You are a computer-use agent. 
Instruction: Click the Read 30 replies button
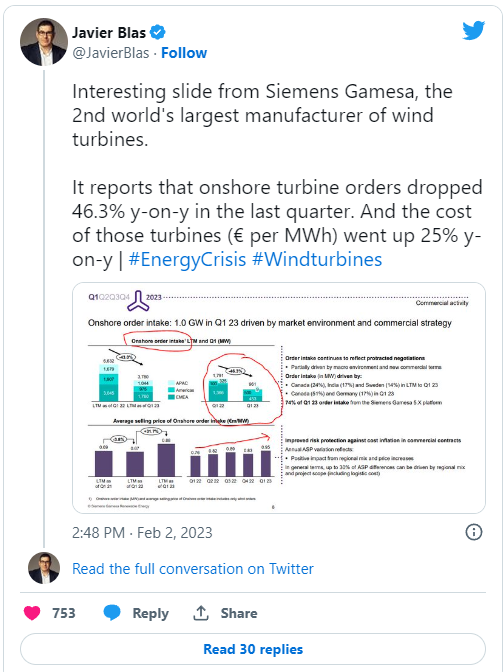coord(253,649)
